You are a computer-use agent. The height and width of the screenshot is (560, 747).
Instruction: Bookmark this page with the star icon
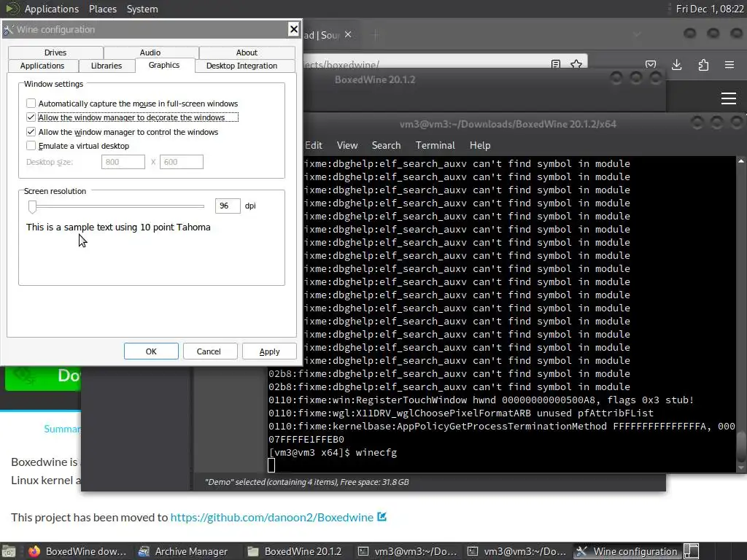[x=576, y=64]
